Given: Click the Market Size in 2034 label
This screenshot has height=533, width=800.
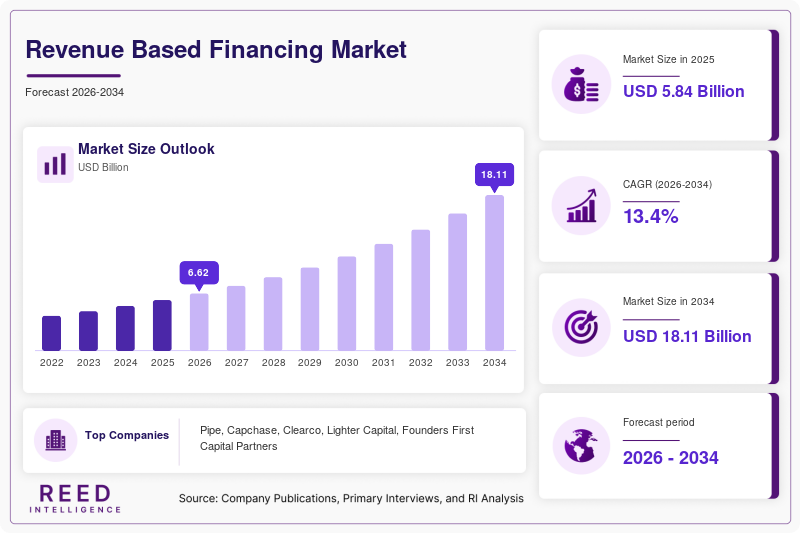Looking at the screenshot, I should [x=668, y=301].
